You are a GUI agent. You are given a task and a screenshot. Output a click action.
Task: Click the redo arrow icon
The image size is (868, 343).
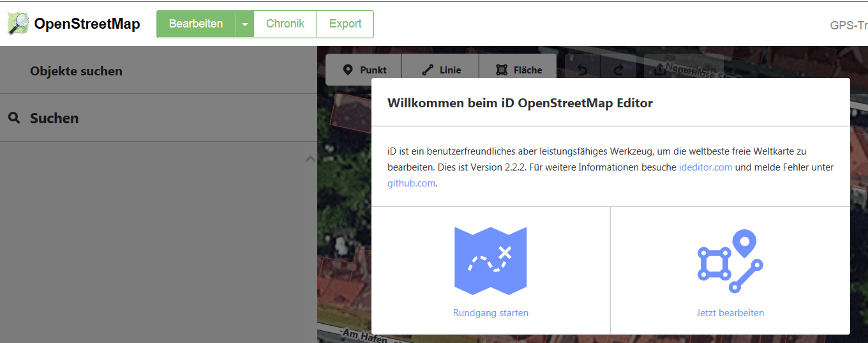pyautogui.click(x=617, y=70)
